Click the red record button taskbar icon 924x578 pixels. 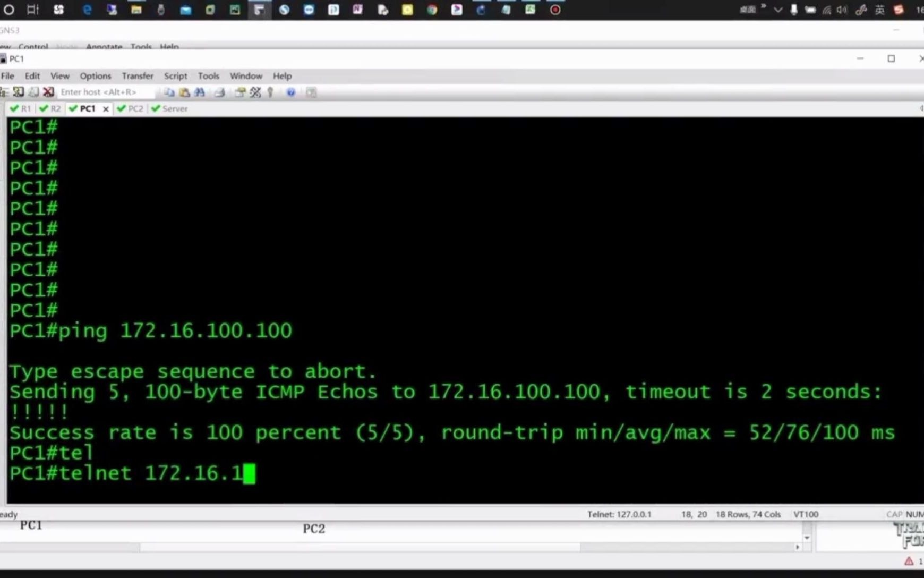pos(555,10)
